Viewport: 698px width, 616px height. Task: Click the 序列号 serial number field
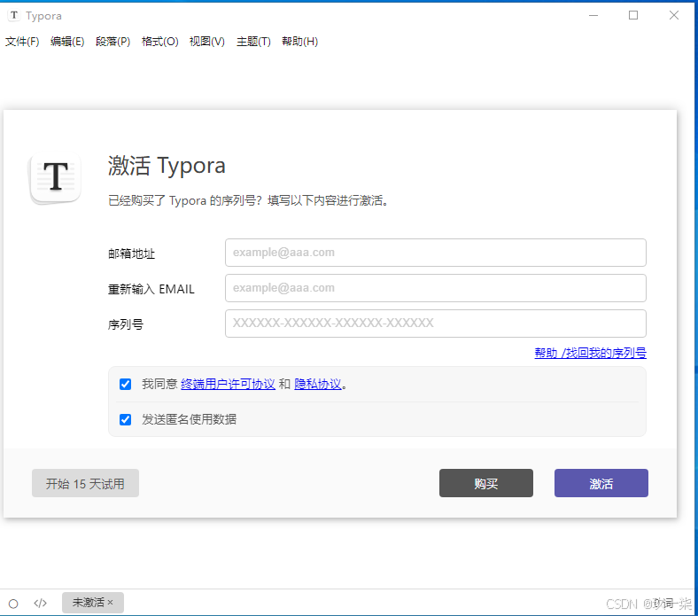[435, 324]
